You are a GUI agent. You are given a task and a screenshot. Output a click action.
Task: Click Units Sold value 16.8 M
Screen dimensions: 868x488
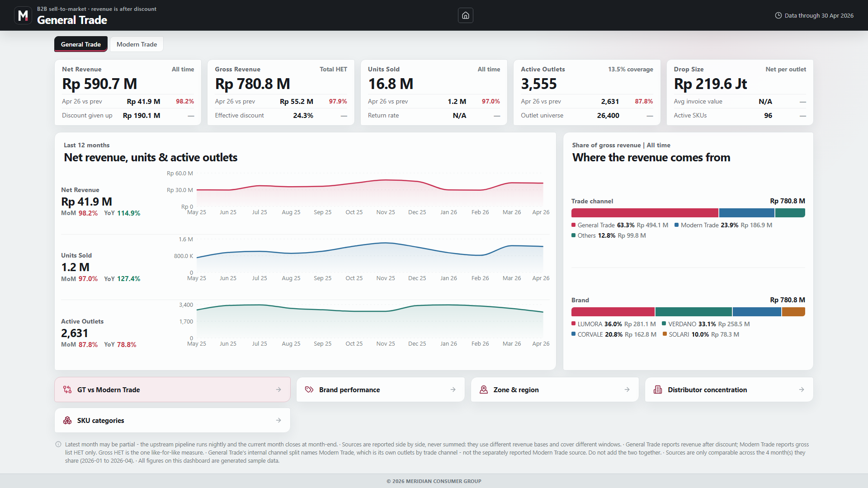[391, 84]
